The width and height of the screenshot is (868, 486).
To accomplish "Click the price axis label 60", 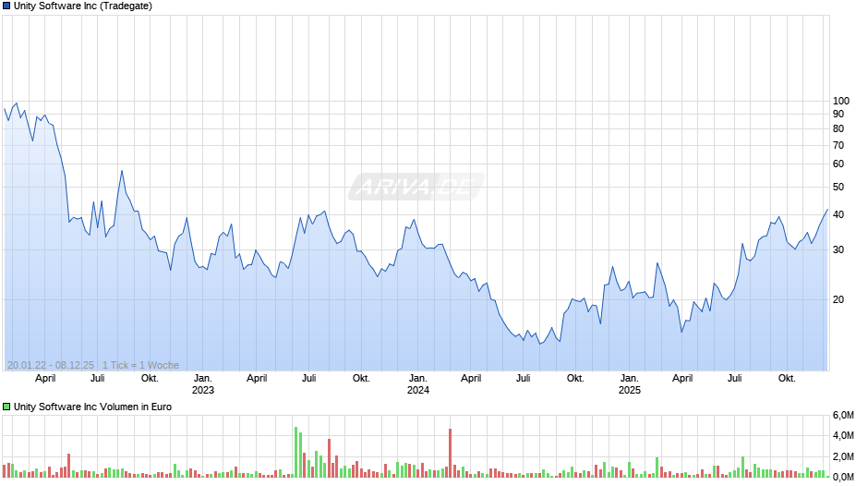I will (838, 164).
